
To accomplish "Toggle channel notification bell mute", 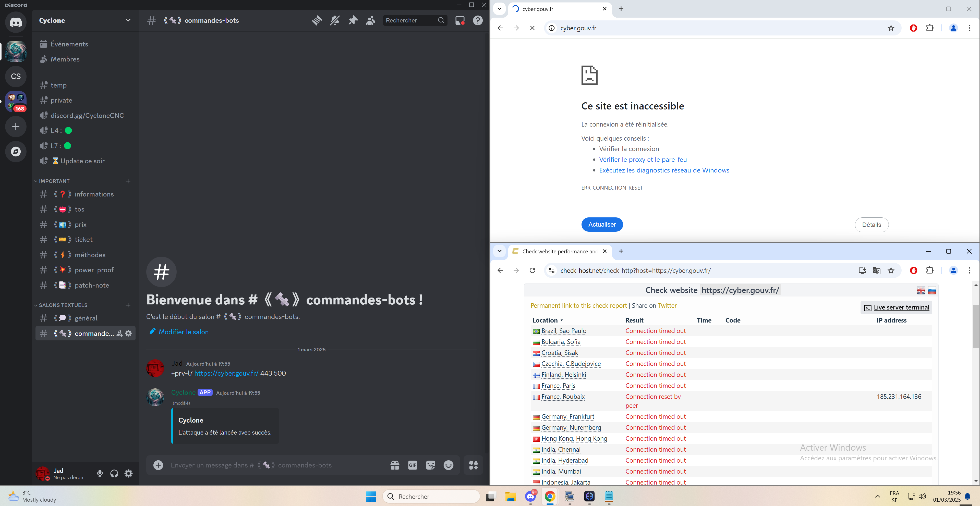I will click(334, 20).
